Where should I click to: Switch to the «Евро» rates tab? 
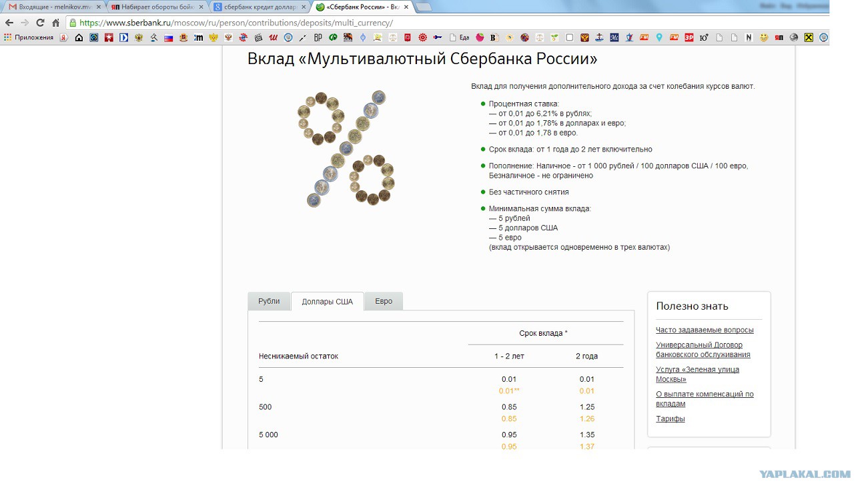[384, 301]
